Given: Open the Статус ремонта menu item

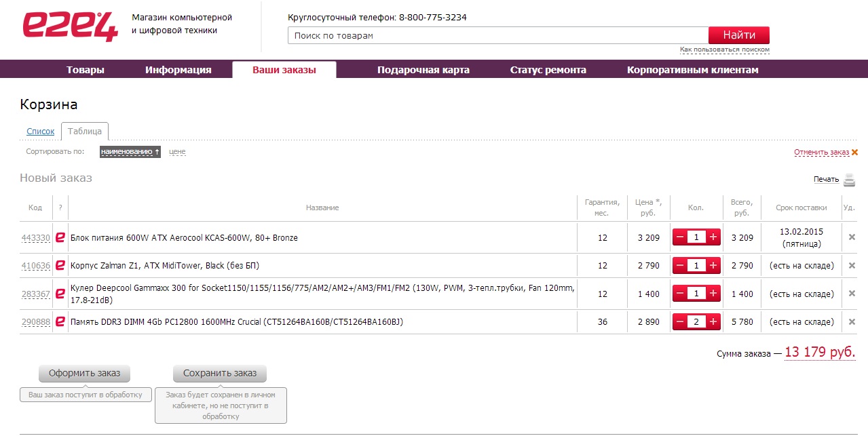Looking at the screenshot, I should pos(548,70).
